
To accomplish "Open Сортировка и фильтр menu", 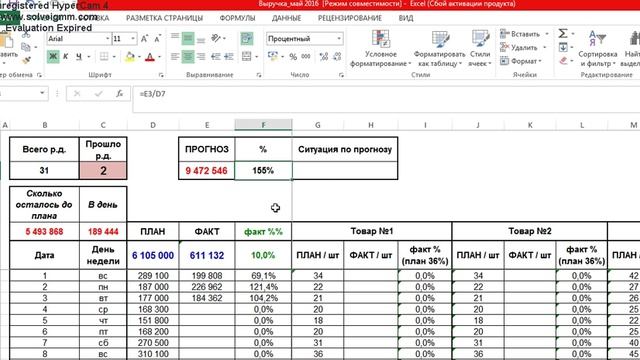I will [x=598, y=50].
